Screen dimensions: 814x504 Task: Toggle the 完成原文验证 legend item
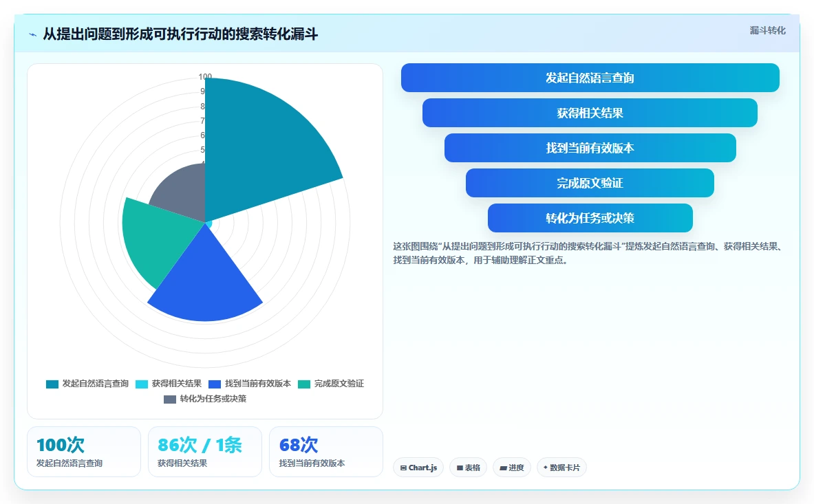click(x=331, y=384)
